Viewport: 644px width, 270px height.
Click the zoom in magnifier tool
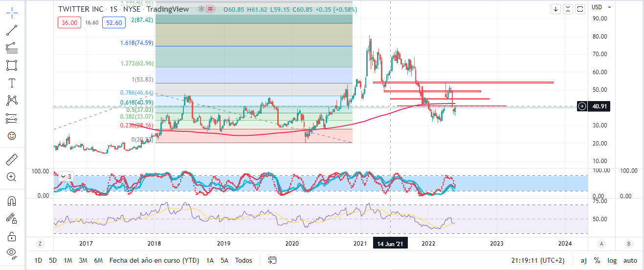coord(12,177)
